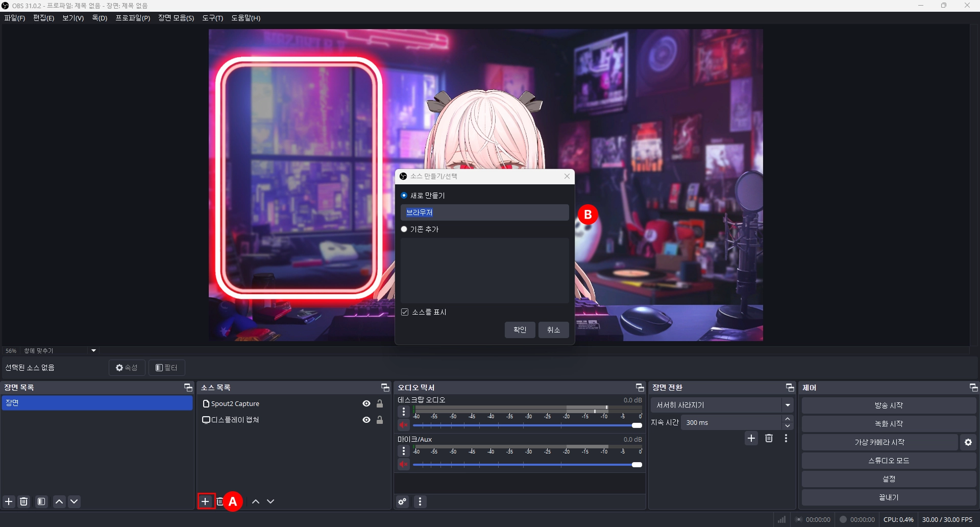Lock the Spout2 Capture source
Viewport: 980px width, 527px height.
point(380,403)
